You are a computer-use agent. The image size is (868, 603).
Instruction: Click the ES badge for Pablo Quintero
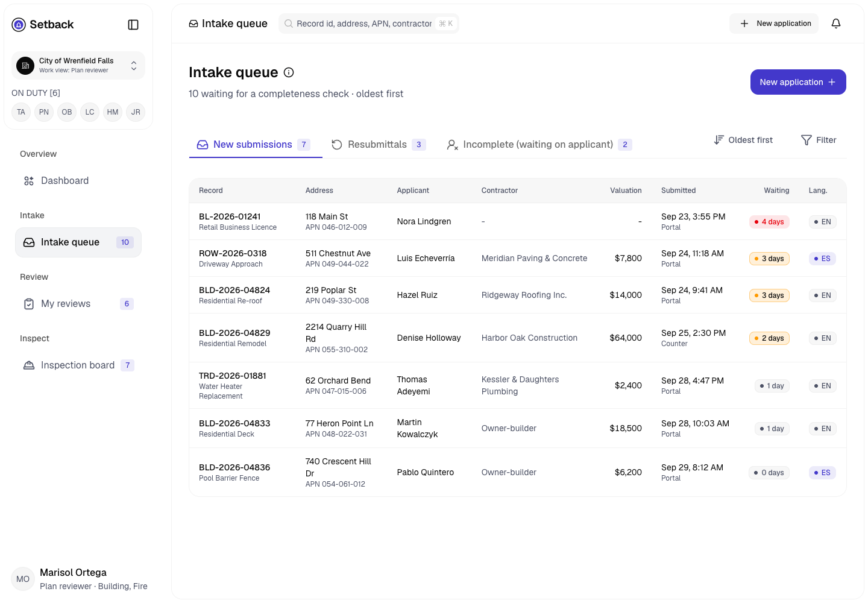click(822, 473)
